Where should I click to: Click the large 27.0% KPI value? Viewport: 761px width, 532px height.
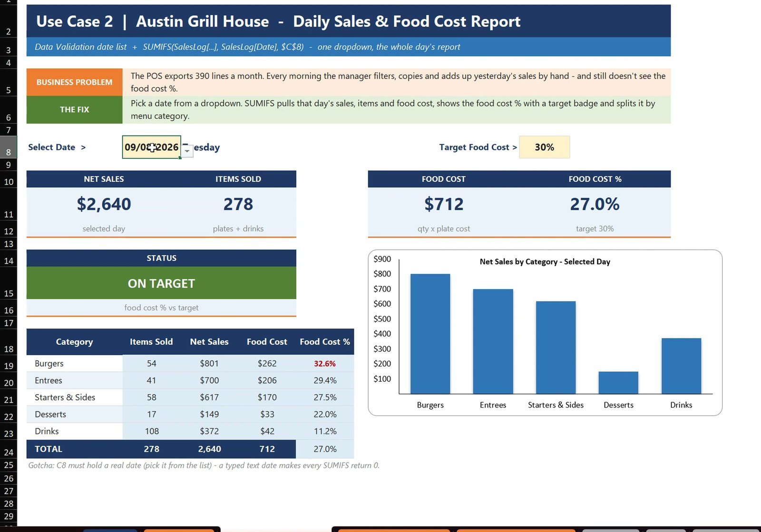tap(595, 204)
